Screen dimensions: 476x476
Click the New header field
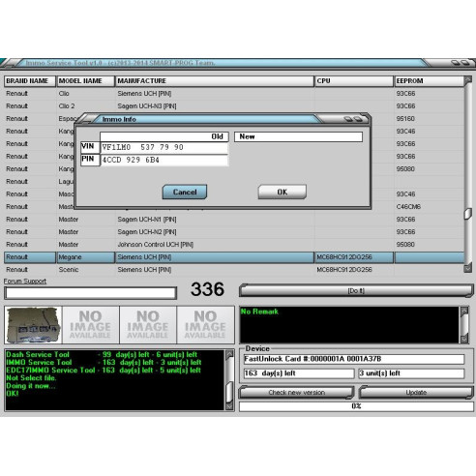(298, 136)
